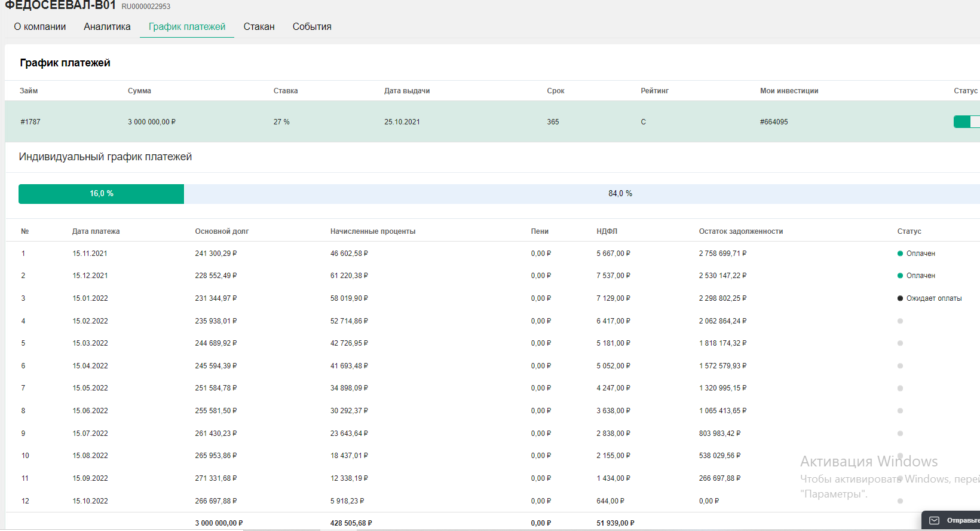980x531 pixels.
Task: Click the Сумма column header
Action: click(x=139, y=91)
